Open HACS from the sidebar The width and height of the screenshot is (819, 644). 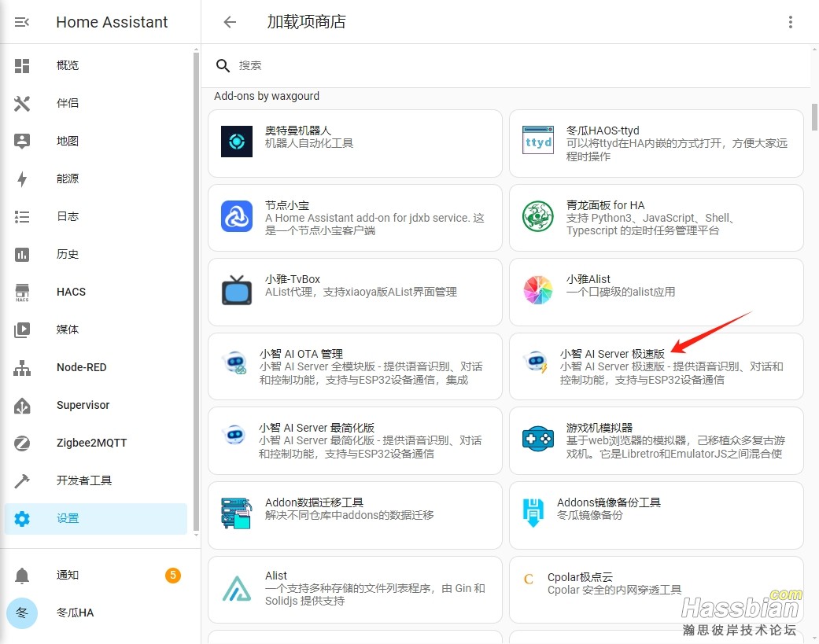(x=96, y=293)
